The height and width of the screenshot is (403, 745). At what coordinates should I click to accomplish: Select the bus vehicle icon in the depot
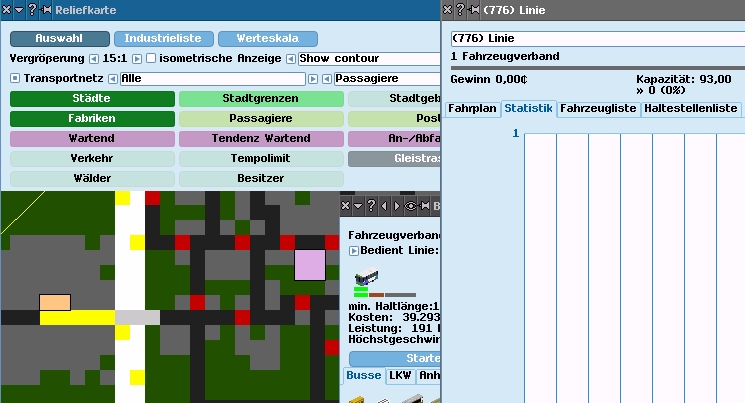(366, 277)
